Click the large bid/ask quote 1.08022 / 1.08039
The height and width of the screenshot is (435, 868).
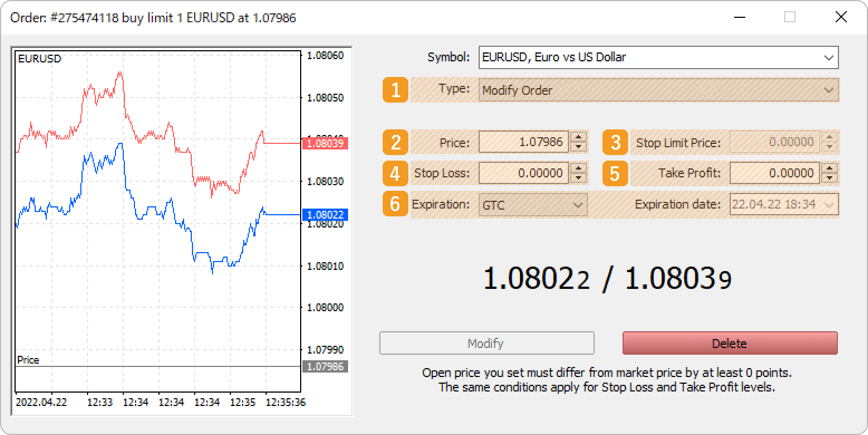click(607, 279)
